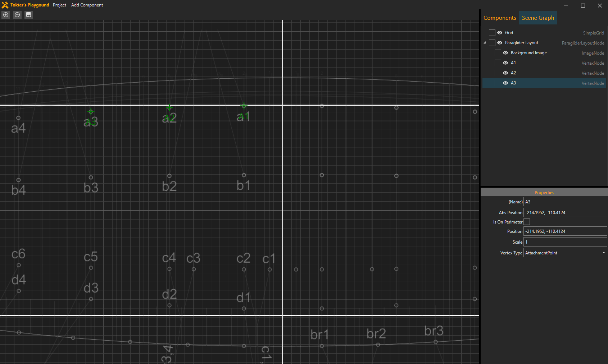Click the attachment circle above b4
The image size is (608, 364).
click(x=19, y=180)
